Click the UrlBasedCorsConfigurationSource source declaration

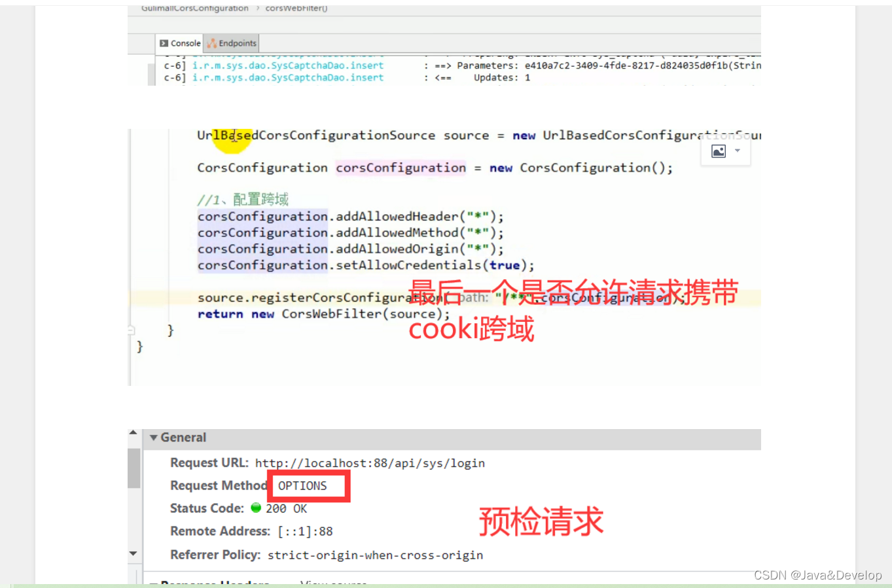[x=478, y=135]
